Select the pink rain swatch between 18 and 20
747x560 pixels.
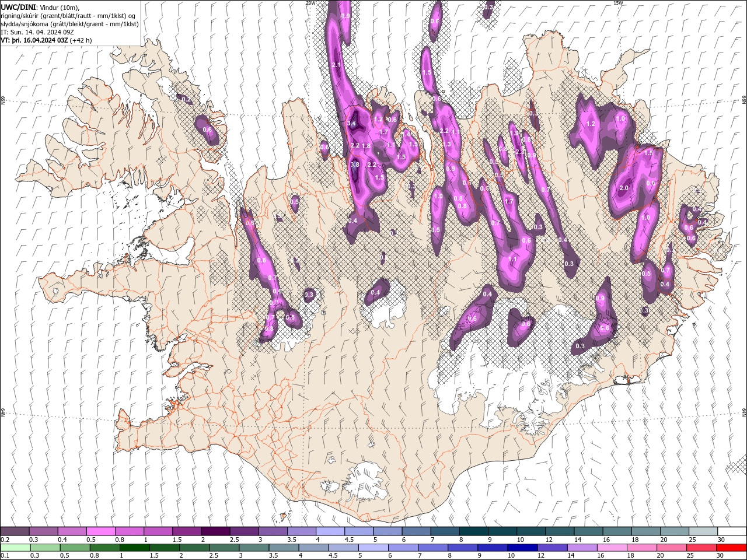pos(641,548)
